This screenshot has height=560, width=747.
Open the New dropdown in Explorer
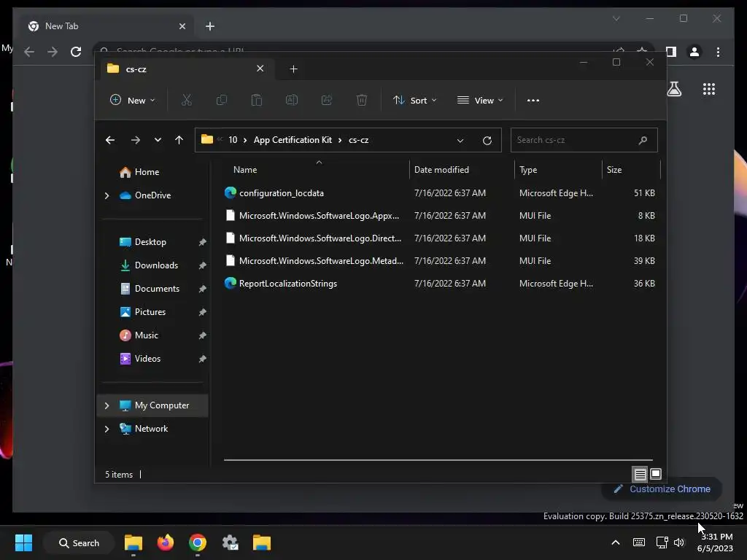pos(133,100)
